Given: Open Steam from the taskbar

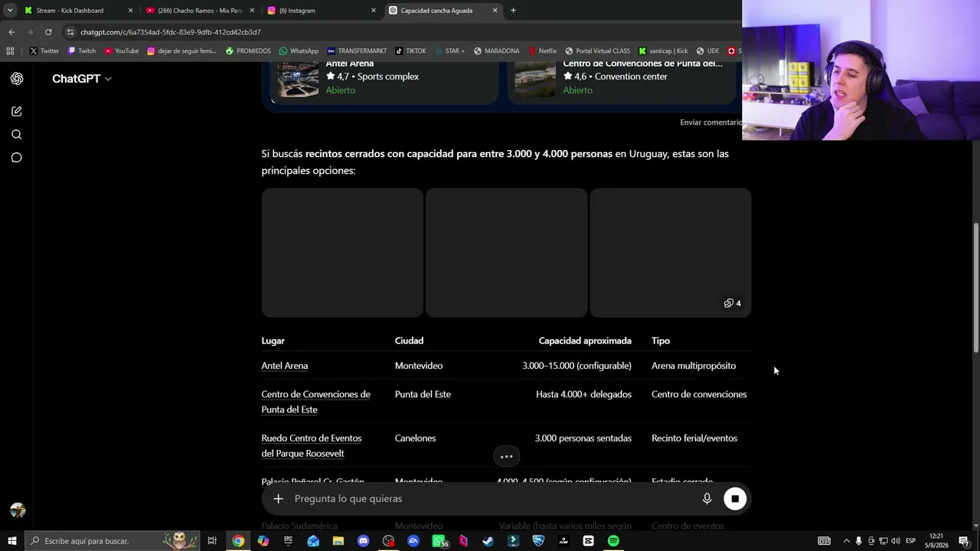Looking at the screenshot, I should [488, 541].
